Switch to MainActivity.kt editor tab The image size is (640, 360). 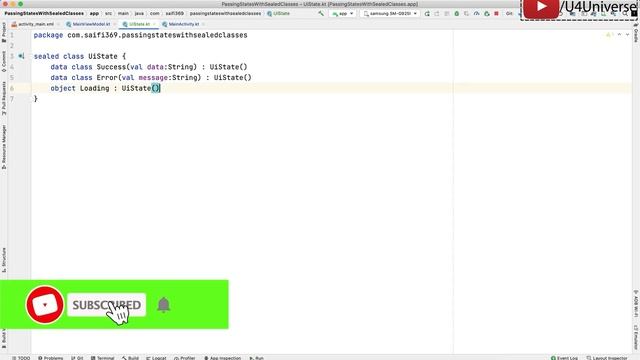click(183, 24)
